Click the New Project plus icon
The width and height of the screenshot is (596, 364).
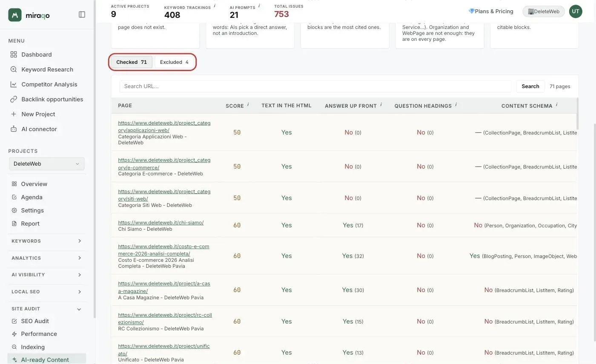click(x=14, y=114)
